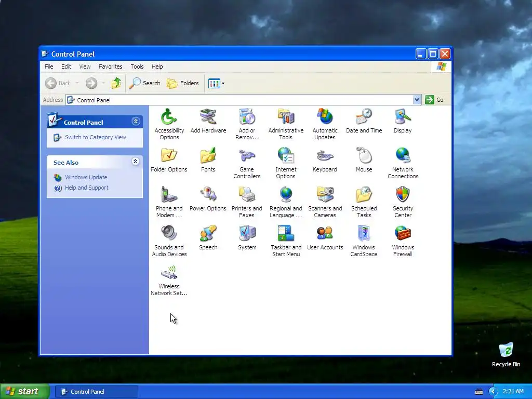Select Printers and Faxes icon
The image size is (532, 399).
[x=247, y=202]
